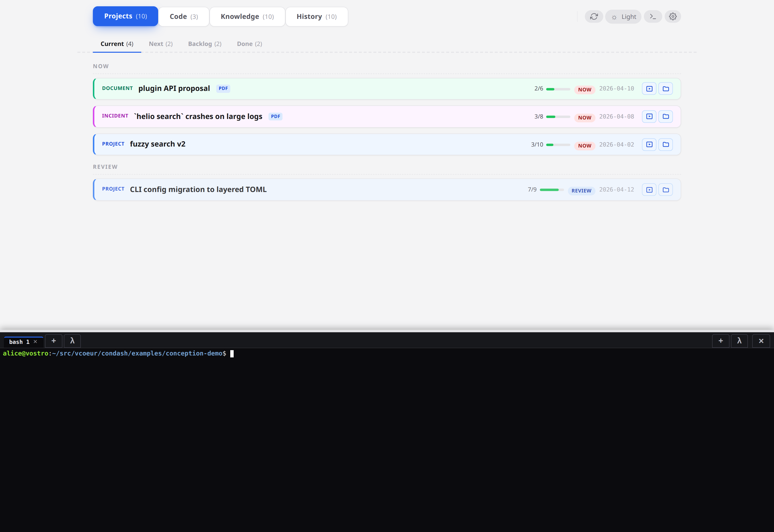774x532 pixels.
Task: Click the sync refresh icon in toolbar
Action: tap(594, 16)
